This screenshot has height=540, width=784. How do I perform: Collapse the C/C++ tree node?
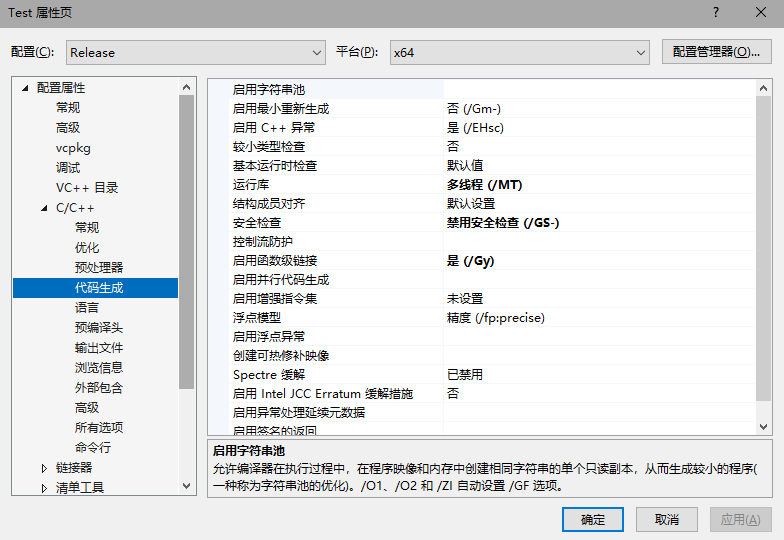pos(44,208)
